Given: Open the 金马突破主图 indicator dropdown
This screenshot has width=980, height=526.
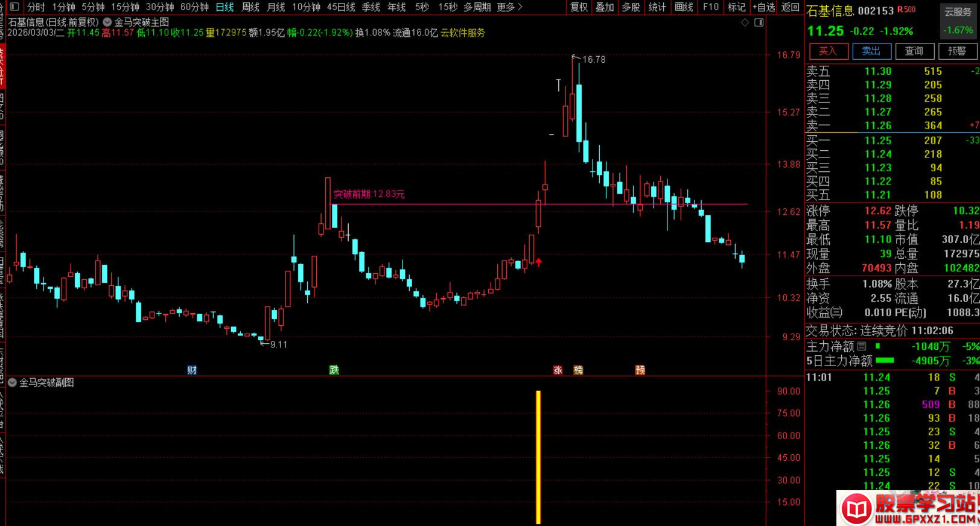Looking at the screenshot, I should [107, 22].
